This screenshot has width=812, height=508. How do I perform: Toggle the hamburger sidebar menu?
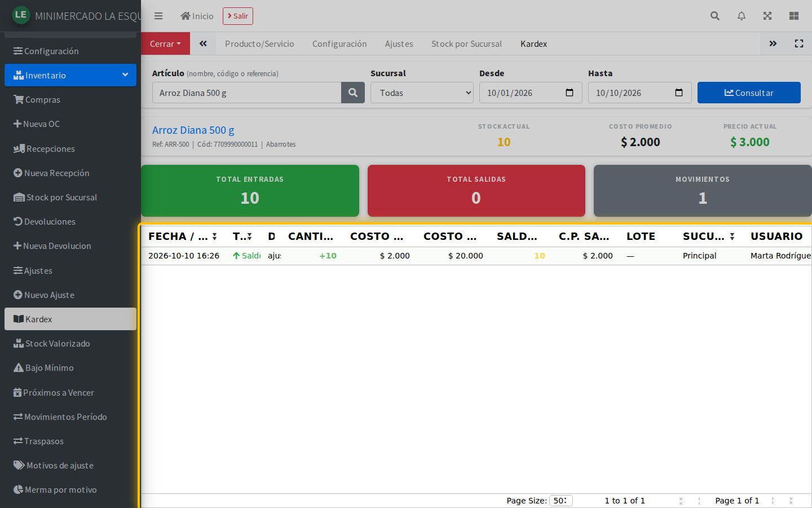point(158,16)
